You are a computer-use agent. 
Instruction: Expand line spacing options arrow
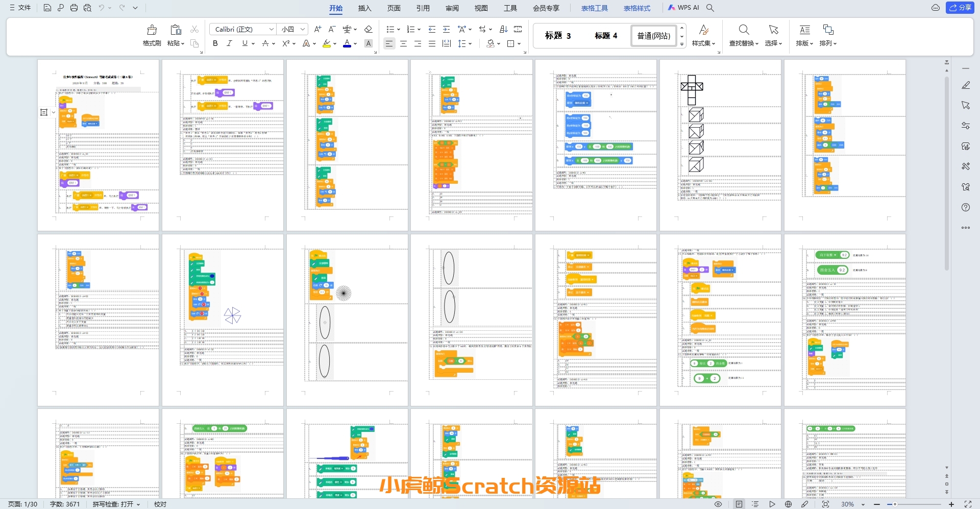click(470, 44)
